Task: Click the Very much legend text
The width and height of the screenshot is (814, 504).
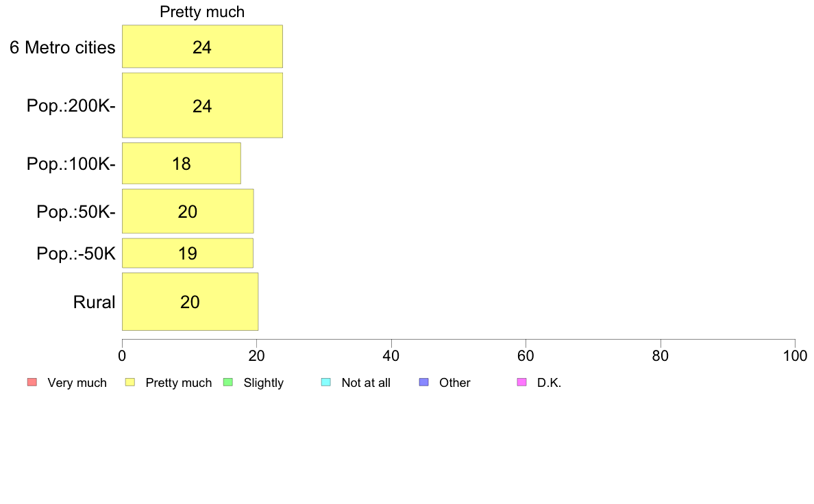Action: (77, 383)
